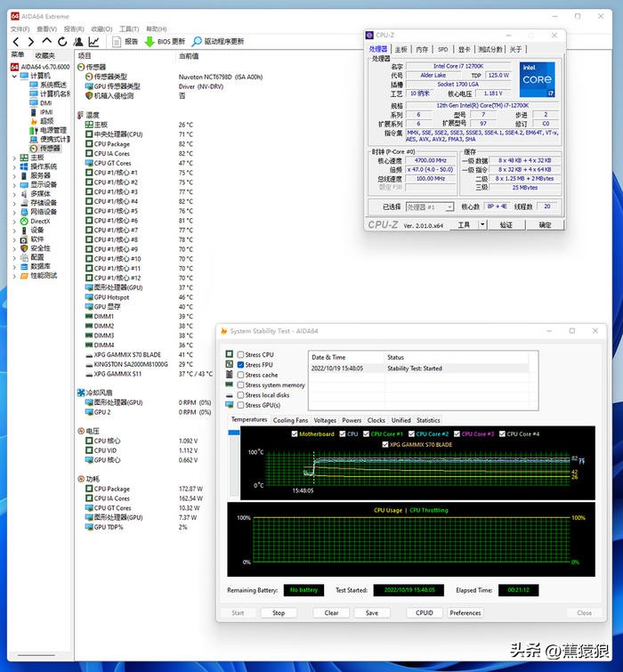
Task: Expand the 服务器 tree node
Action: point(14,175)
